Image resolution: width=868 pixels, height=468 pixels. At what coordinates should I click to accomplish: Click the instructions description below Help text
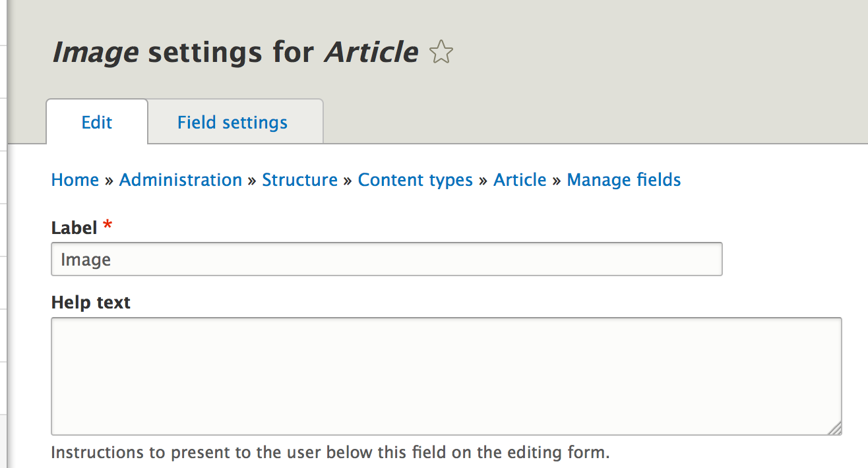tap(330, 453)
